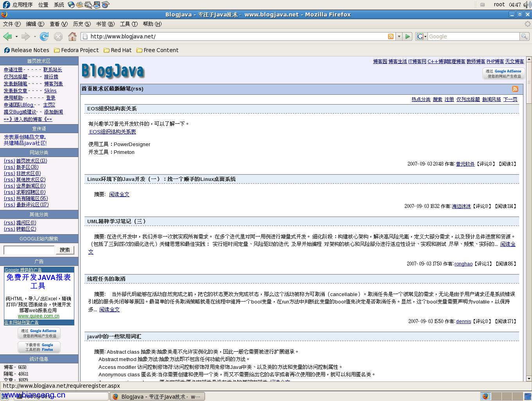Click the Firefox activity throbber icon
Image resolution: width=532 pixels, height=401 pixels.
click(x=527, y=24)
